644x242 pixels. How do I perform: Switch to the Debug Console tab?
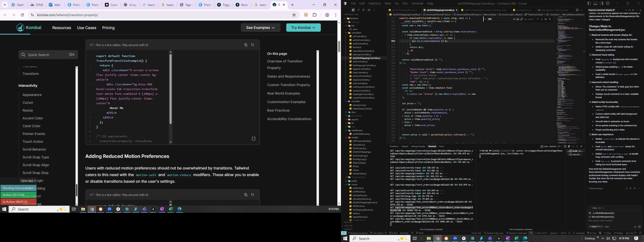(418, 147)
